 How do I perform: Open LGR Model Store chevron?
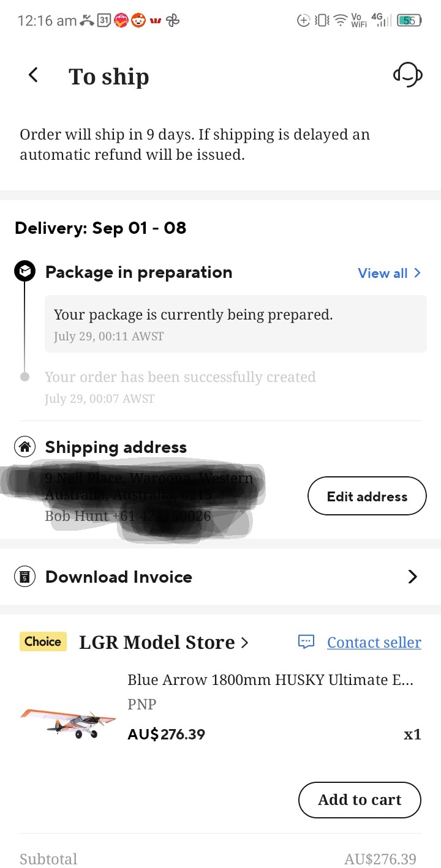(x=245, y=643)
